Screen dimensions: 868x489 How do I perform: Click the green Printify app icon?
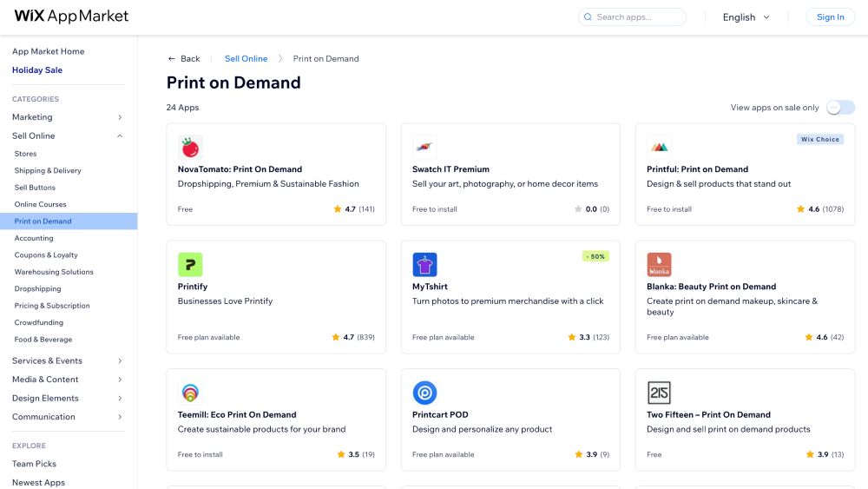190,265
